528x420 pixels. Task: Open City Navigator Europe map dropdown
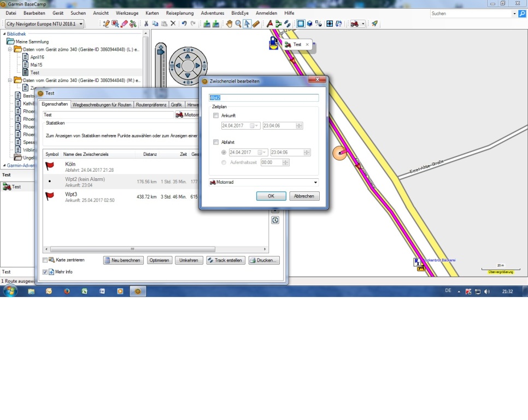pos(81,24)
